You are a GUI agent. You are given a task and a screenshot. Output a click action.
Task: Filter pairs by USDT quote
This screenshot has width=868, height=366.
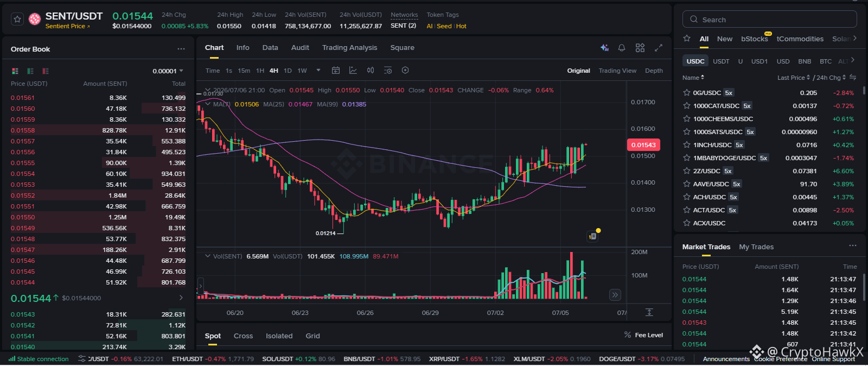721,61
